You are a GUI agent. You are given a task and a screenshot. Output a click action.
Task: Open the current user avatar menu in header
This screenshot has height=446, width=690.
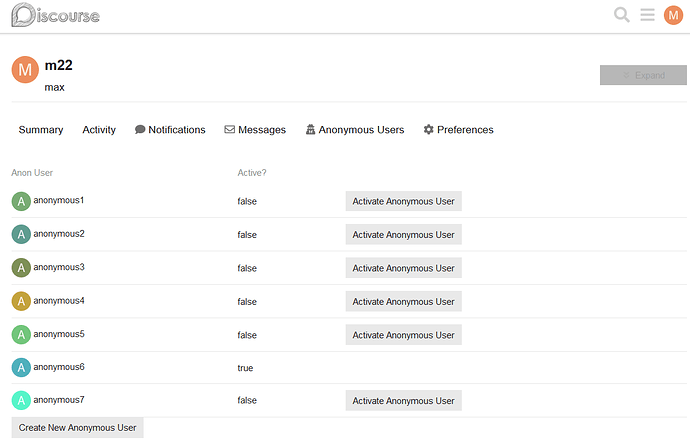tap(673, 15)
